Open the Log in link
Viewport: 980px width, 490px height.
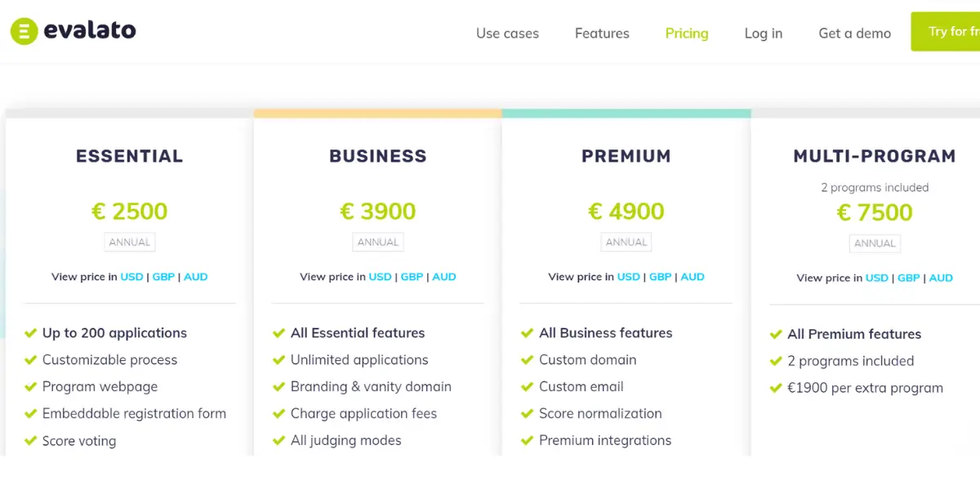coord(764,33)
